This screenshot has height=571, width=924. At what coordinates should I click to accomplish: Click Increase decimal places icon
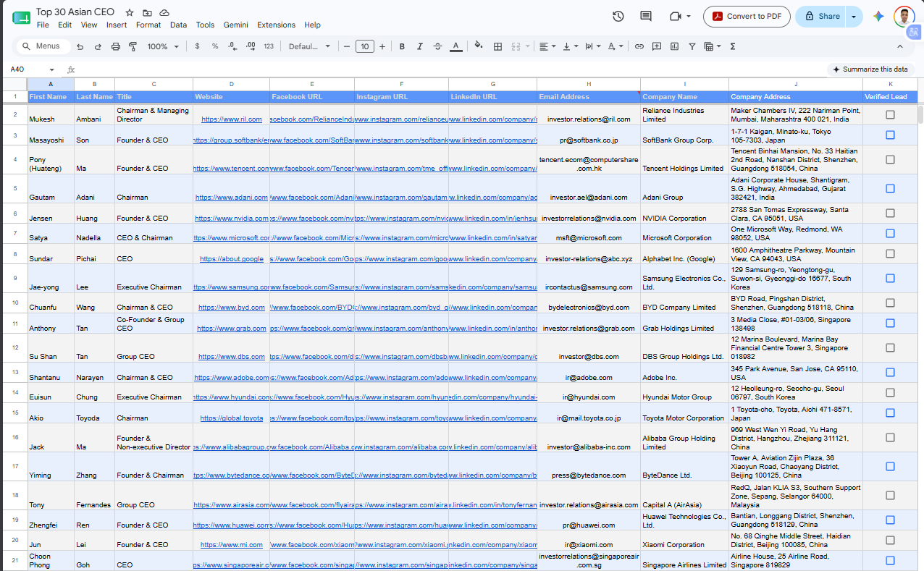coord(251,46)
